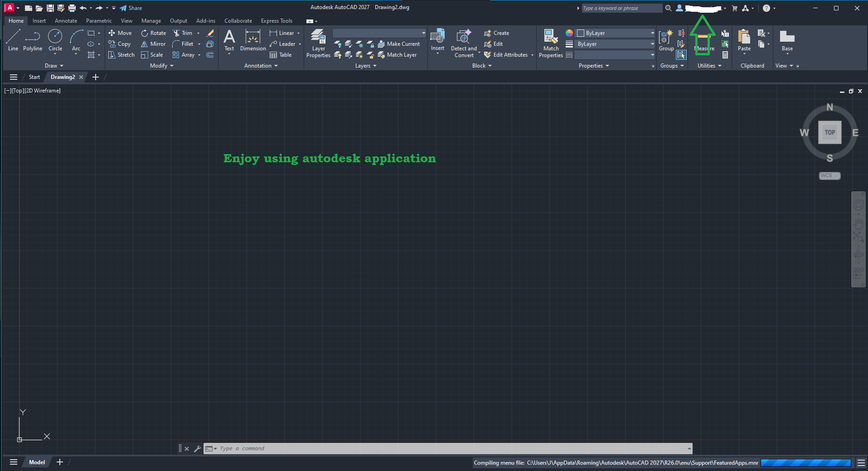Select the Polyline tool

33,40
